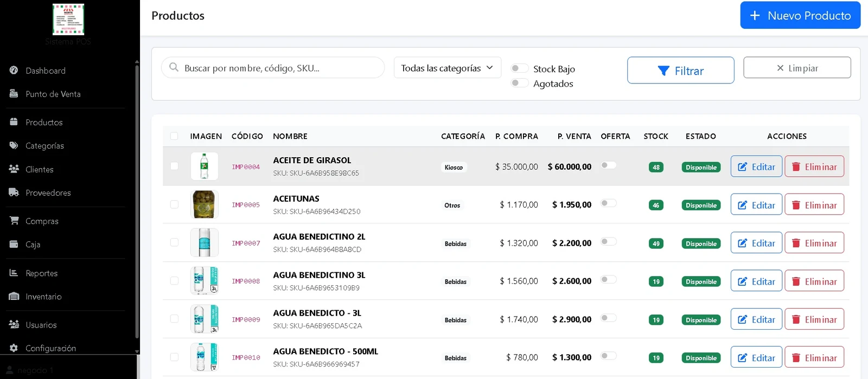Click the pencil icon for AGUA BENEDICTINO 2L
The width and height of the screenshot is (868, 379).
tap(742, 243)
